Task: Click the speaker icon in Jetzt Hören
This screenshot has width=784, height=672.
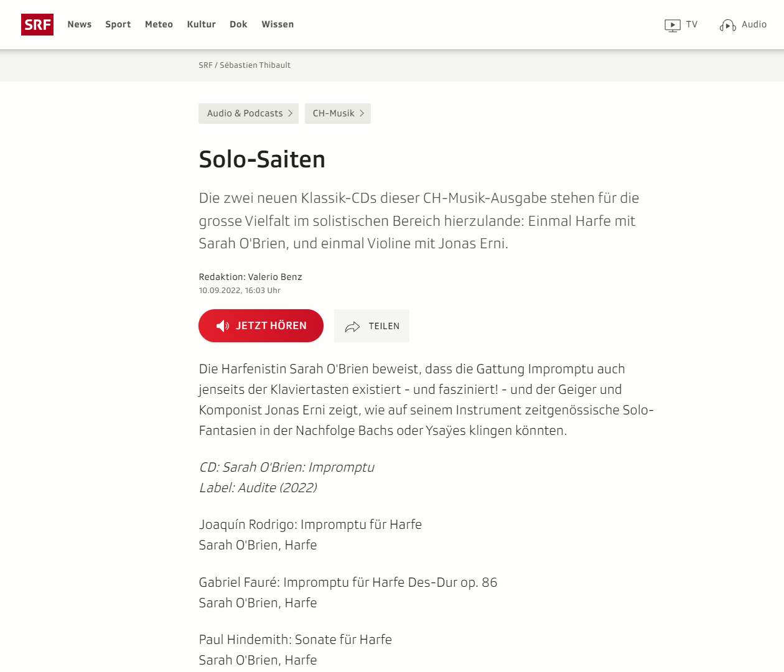Action: [x=222, y=326]
